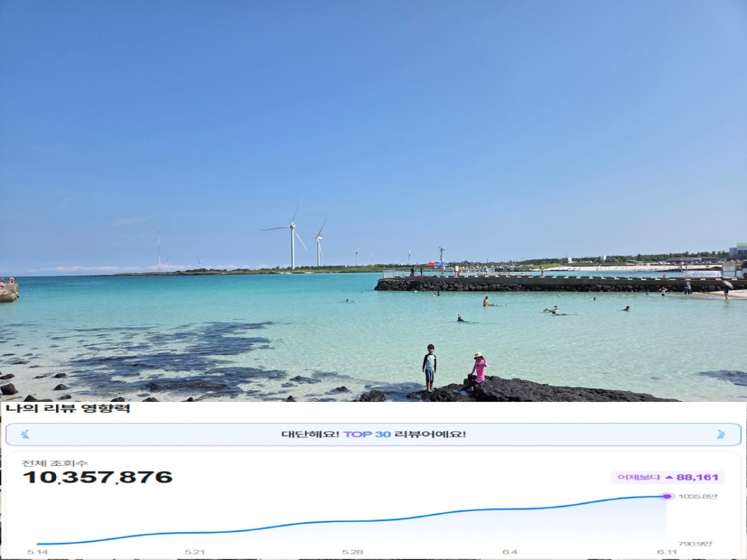Click the 5.28 date axis label
Image resolution: width=747 pixels, height=560 pixels.
pyautogui.click(x=352, y=552)
